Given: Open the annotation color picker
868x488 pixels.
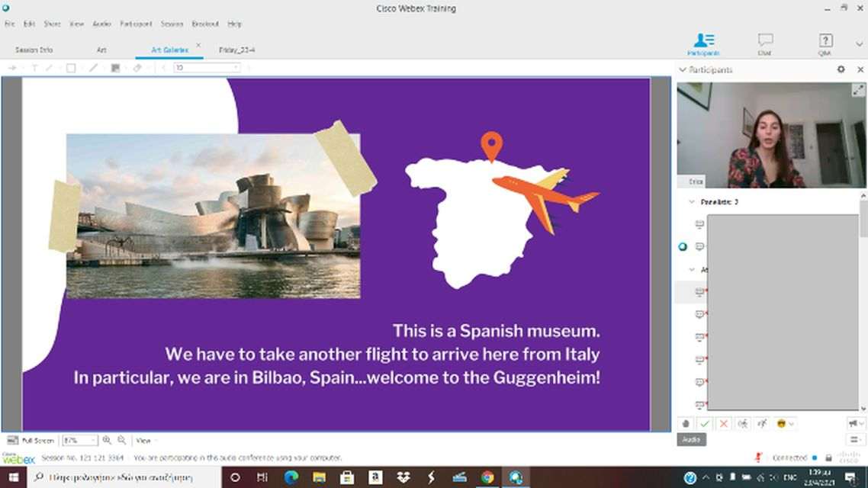Looking at the screenshot, I should (115, 68).
